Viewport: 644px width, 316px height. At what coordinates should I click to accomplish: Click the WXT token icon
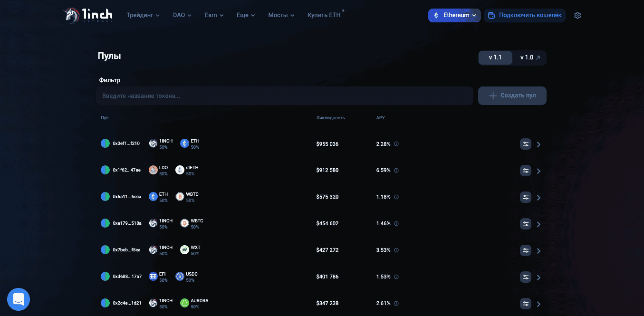184,250
